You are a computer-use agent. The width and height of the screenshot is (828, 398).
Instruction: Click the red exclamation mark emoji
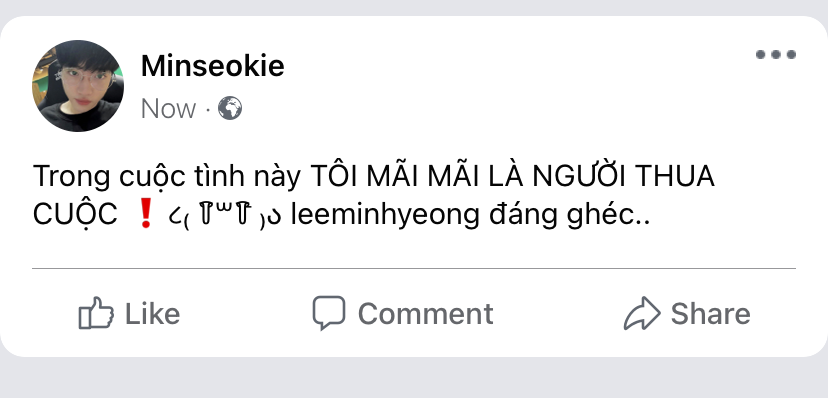click(145, 215)
